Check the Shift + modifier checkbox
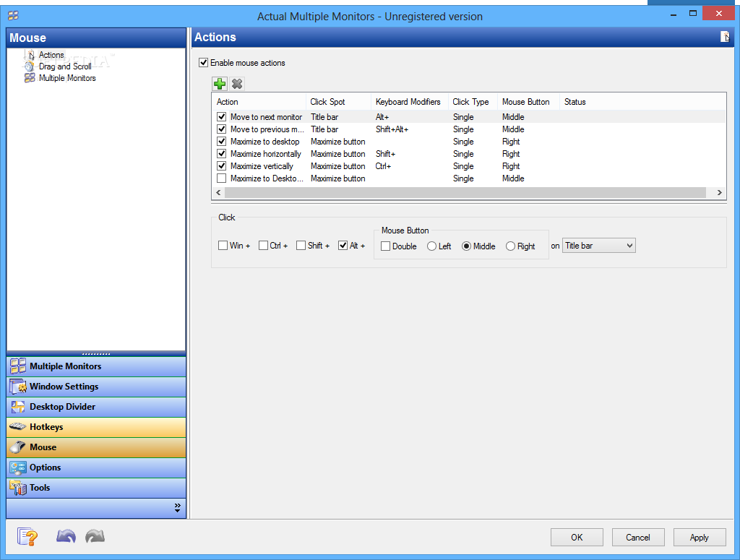Viewport: 740px width, 560px height. pyautogui.click(x=301, y=246)
